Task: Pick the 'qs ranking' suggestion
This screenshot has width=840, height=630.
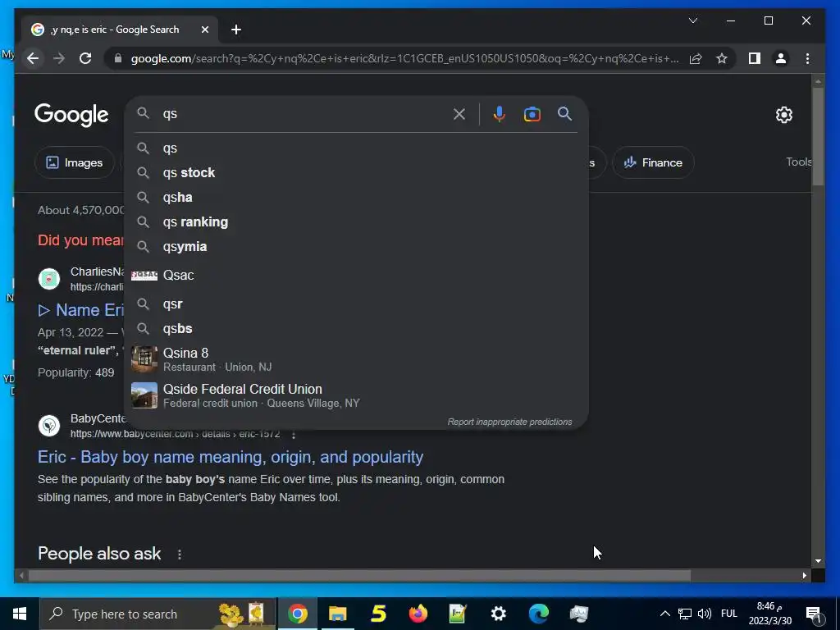Action: tap(356, 221)
